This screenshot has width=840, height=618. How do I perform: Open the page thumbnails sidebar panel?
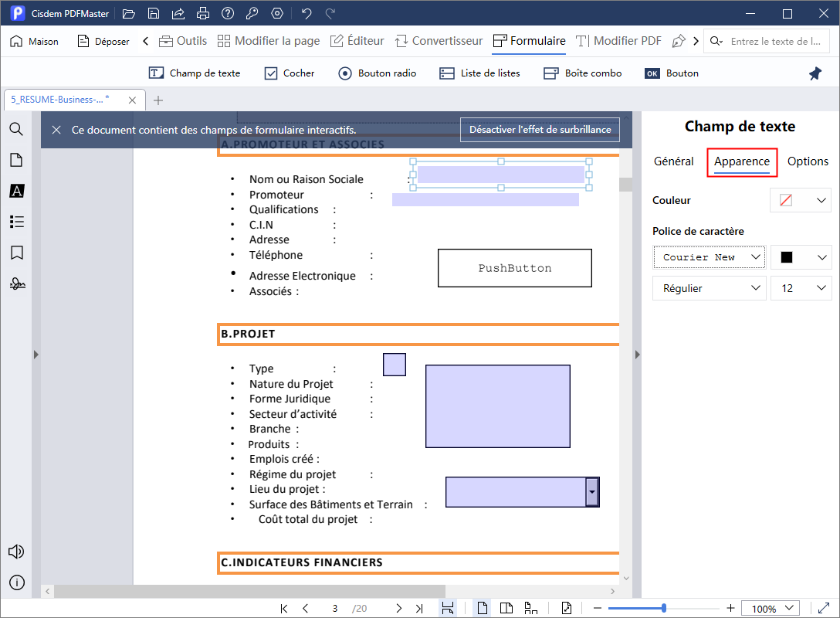click(x=17, y=160)
